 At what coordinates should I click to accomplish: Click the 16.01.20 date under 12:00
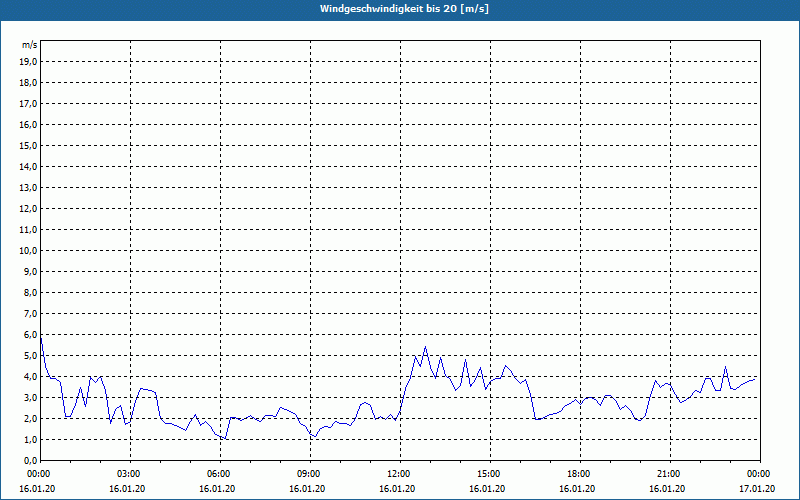pos(397,489)
